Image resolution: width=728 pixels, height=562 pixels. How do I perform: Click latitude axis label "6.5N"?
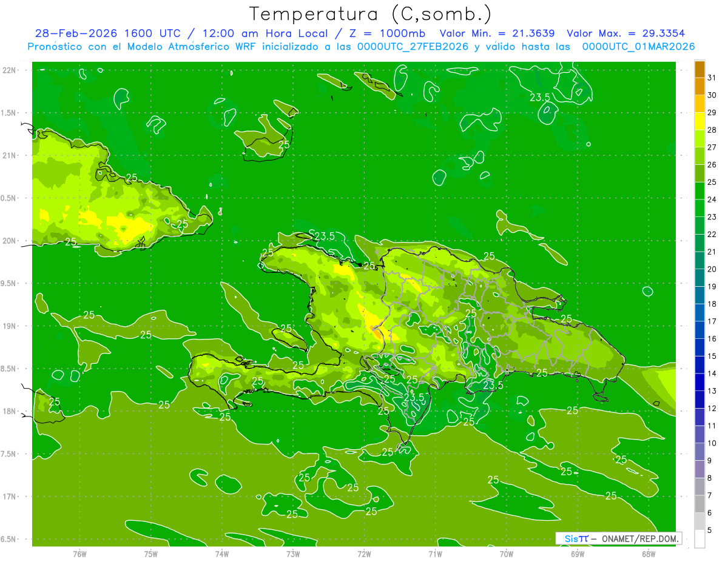coord(9,539)
